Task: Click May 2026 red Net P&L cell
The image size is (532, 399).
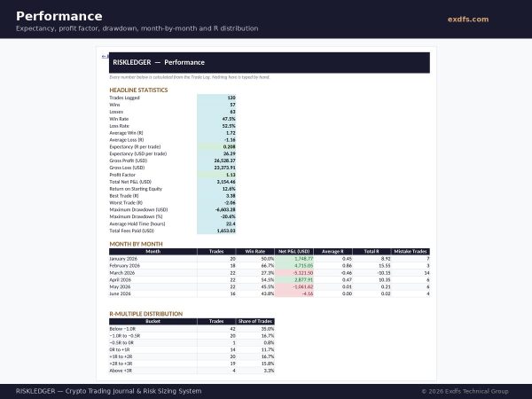Action: pos(293,286)
